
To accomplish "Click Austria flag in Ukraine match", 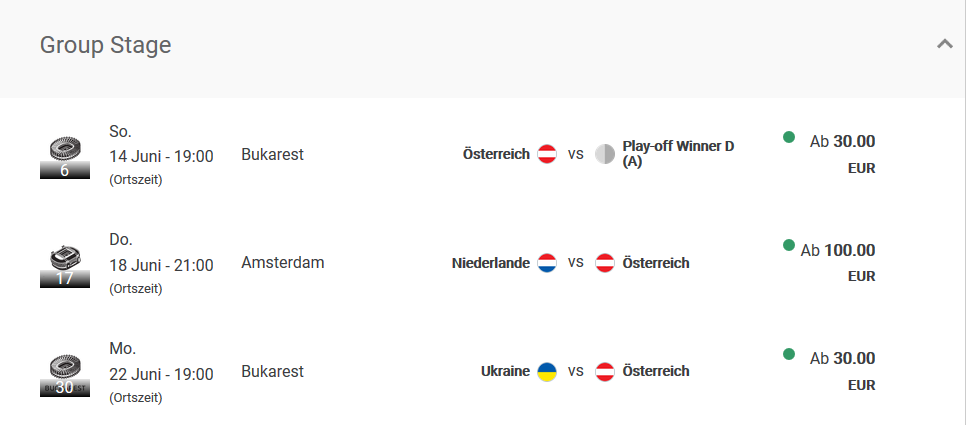I will click(x=605, y=371).
